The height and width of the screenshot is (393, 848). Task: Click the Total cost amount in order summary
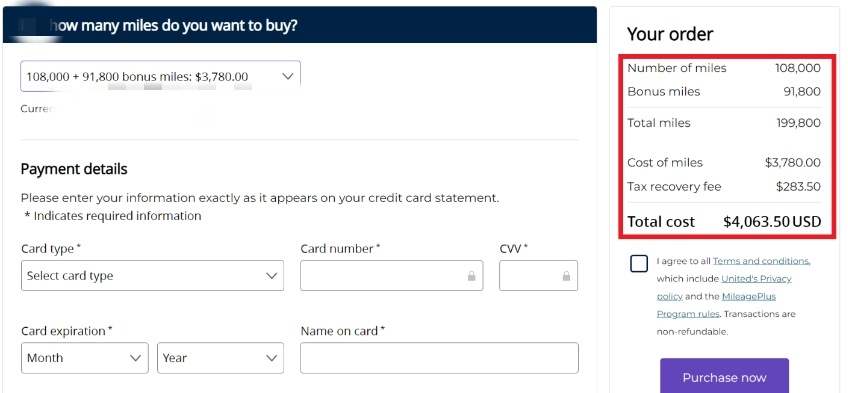(x=772, y=222)
